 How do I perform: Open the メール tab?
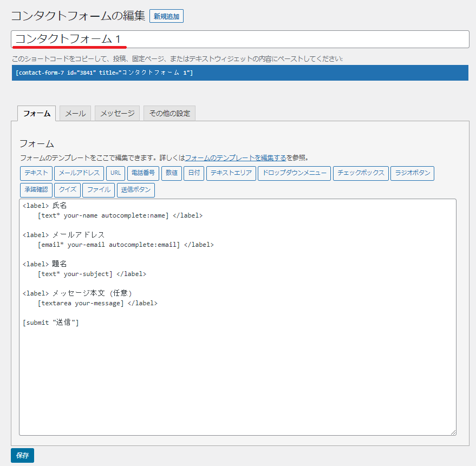click(75, 114)
